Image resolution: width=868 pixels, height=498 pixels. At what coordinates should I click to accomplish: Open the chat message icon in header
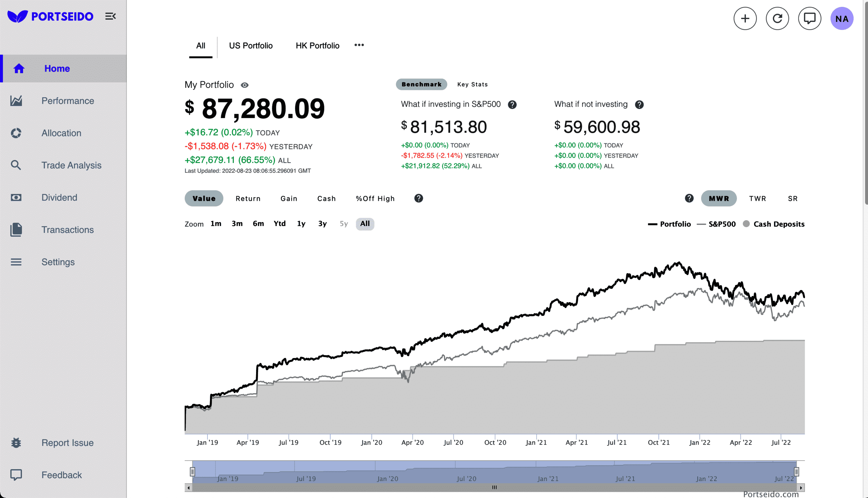click(809, 18)
